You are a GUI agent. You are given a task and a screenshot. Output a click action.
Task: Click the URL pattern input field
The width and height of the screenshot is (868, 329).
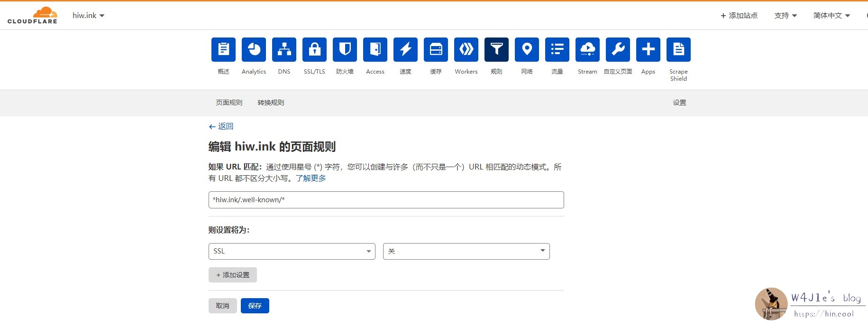386,200
